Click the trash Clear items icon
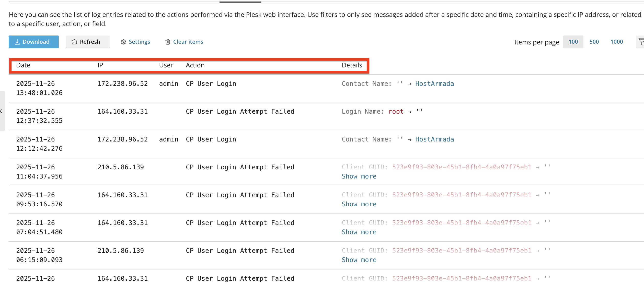Viewport: 644px width, 284px height. 168,42
